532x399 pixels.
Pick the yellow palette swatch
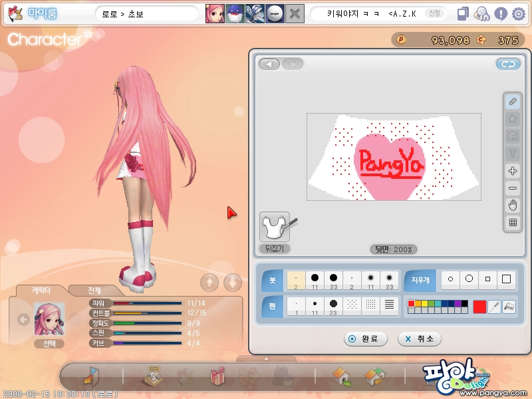424,303
